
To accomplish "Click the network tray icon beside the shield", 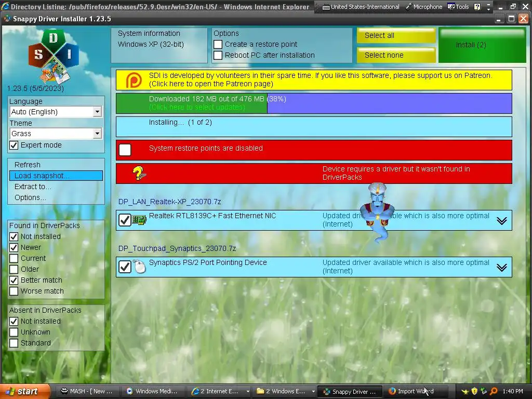I will coord(484,391).
